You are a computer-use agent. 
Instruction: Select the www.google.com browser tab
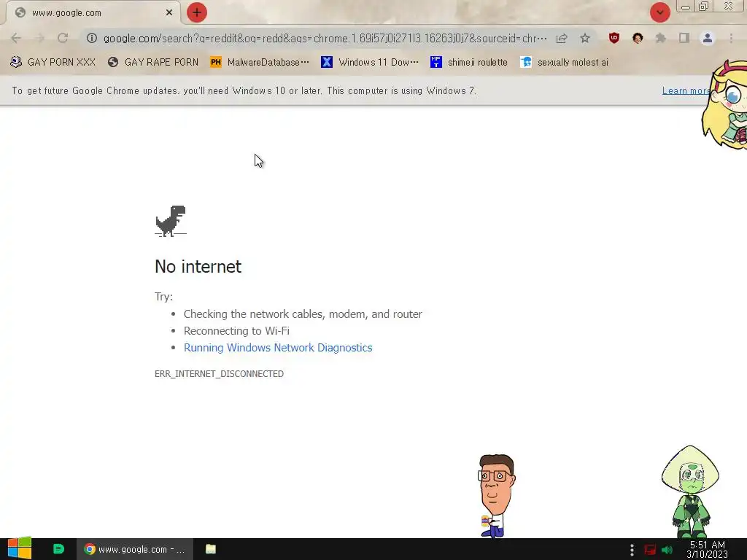click(x=93, y=13)
